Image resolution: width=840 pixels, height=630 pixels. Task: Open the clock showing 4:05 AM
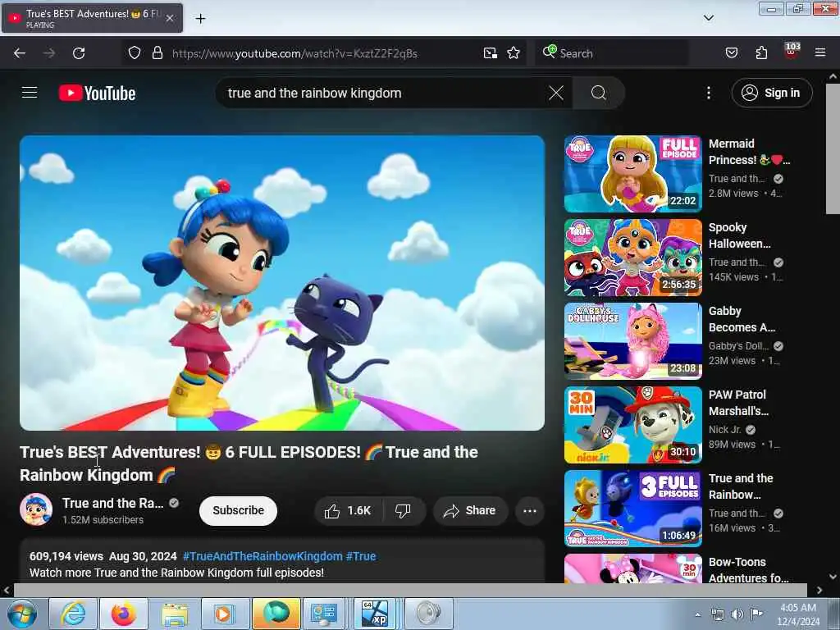pos(797,614)
